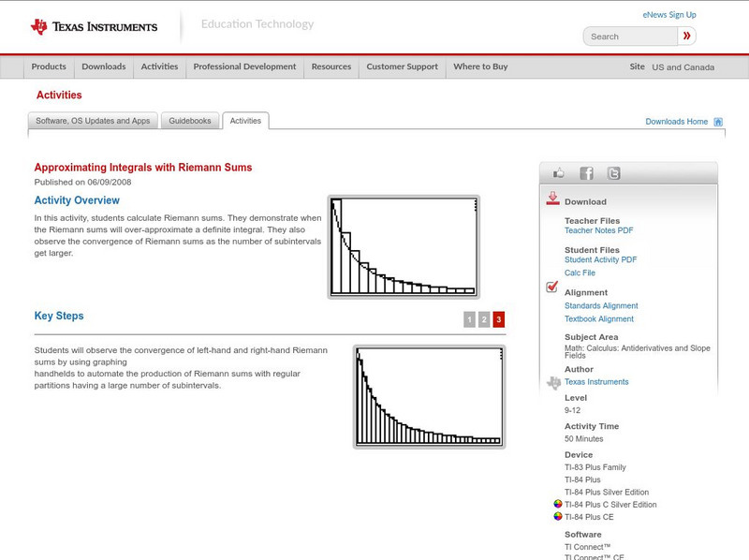Download the Calc File
Screen dimensions: 749x560
pos(580,273)
